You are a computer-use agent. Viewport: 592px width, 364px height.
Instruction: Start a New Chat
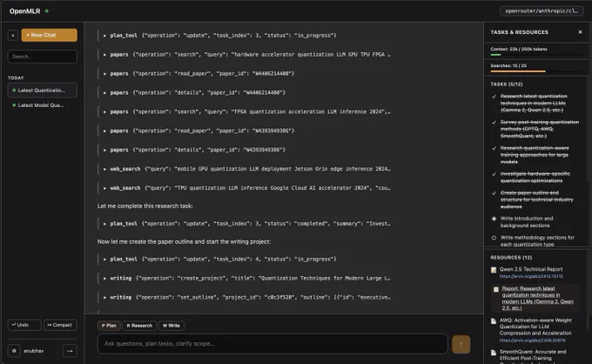pos(50,35)
